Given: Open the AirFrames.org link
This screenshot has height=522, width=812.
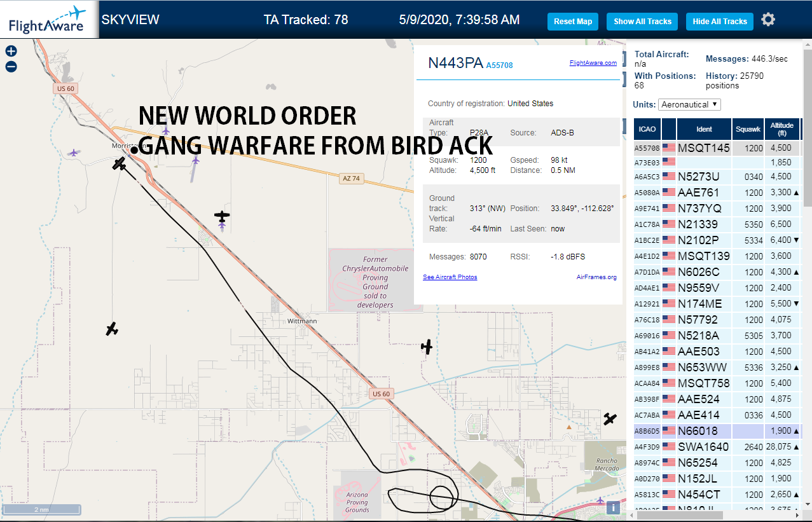Looking at the screenshot, I should click(x=596, y=277).
